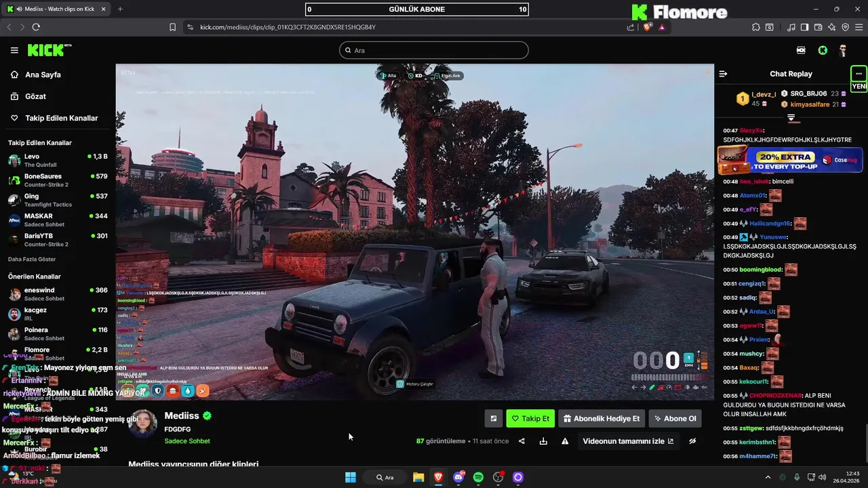The image size is (868, 488).
Task: Toggle the hide eye-slash icon
Action: point(692,441)
